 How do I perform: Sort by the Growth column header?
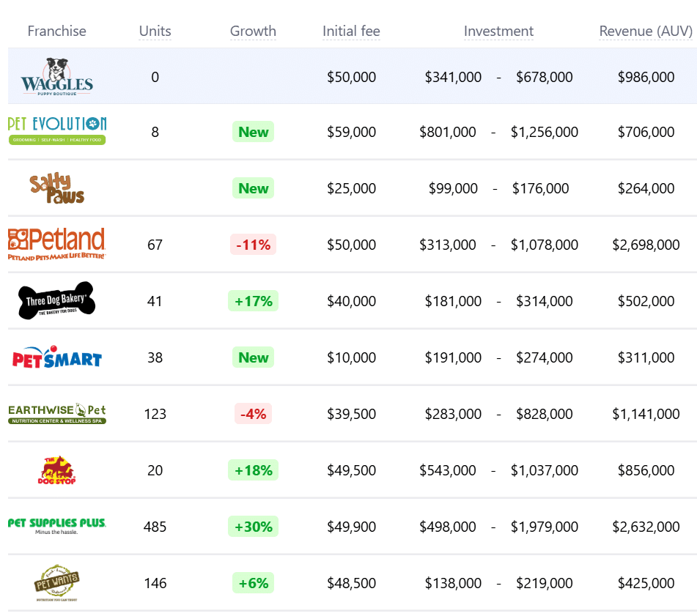[x=253, y=31]
